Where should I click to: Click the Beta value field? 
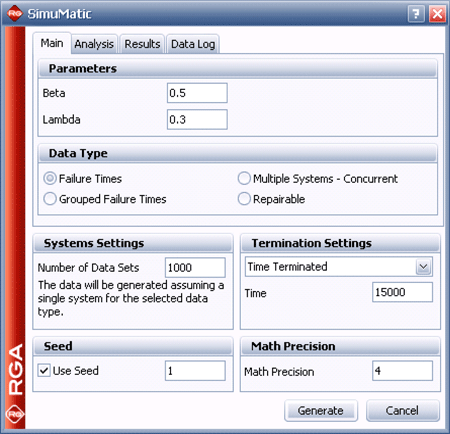coord(197,93)
